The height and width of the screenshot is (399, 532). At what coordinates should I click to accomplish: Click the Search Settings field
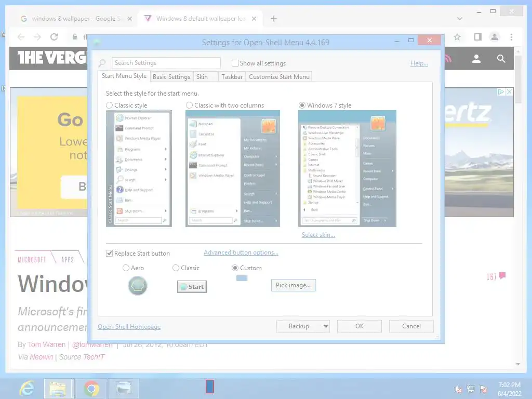click(166, 63)
